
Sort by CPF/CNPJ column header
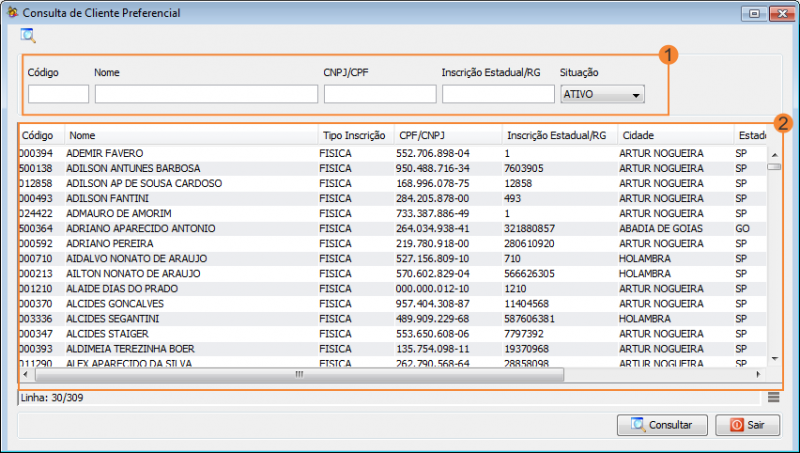click(448, 135)
